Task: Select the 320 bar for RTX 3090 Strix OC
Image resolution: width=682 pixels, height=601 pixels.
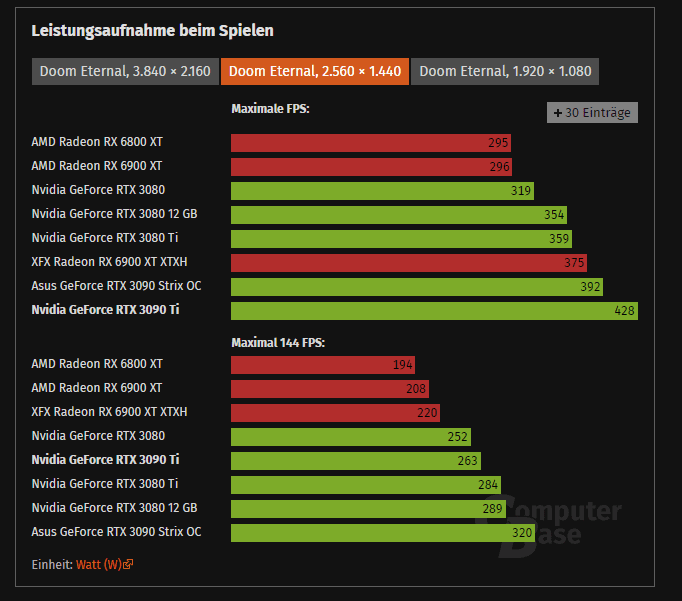Action: tap(383, 533)
